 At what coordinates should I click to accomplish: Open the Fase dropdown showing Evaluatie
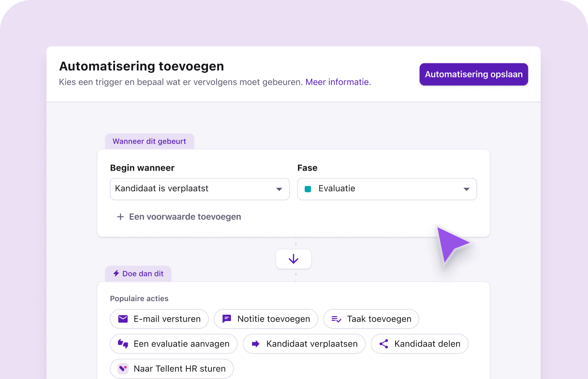[387, 189]
